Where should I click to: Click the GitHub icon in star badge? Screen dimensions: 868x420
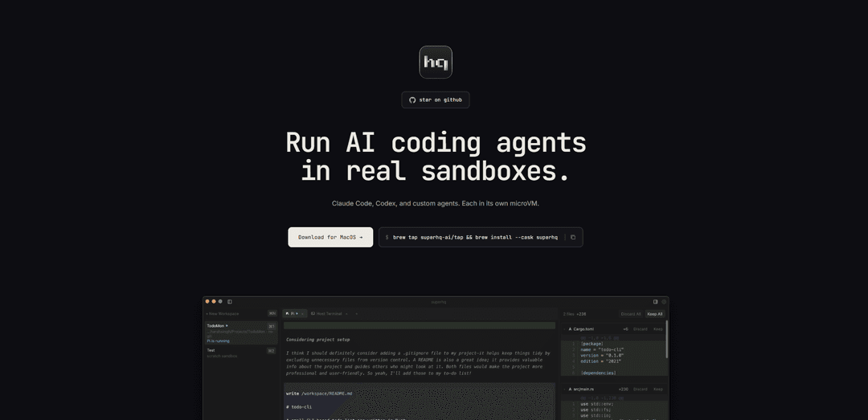pos(412,100)
